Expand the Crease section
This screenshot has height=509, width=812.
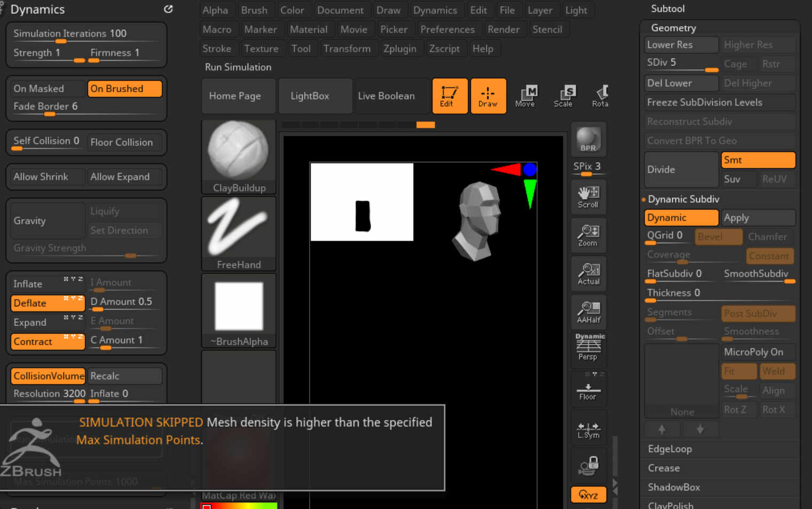click(x=664, y=468)
